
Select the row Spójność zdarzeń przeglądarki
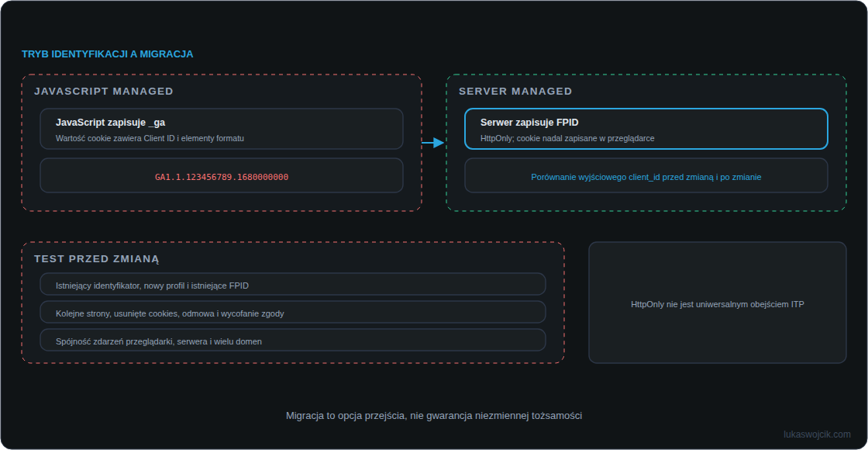(293, 340)
